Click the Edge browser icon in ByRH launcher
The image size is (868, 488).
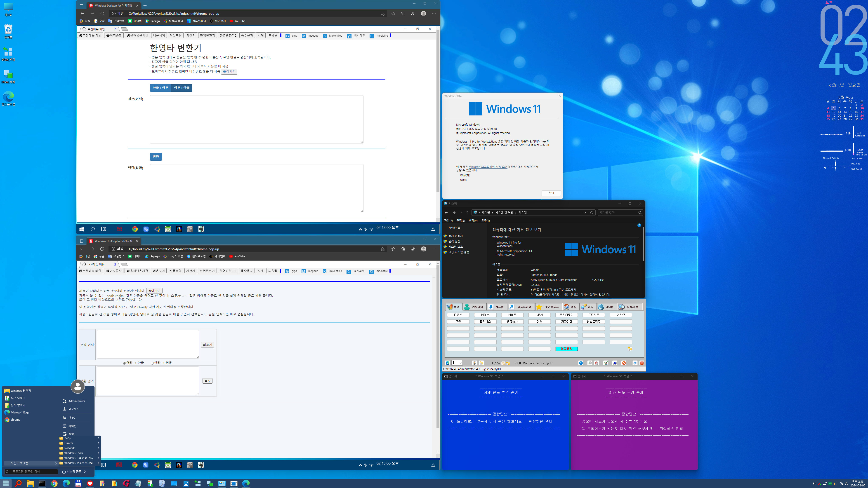(x=448, y=363)
